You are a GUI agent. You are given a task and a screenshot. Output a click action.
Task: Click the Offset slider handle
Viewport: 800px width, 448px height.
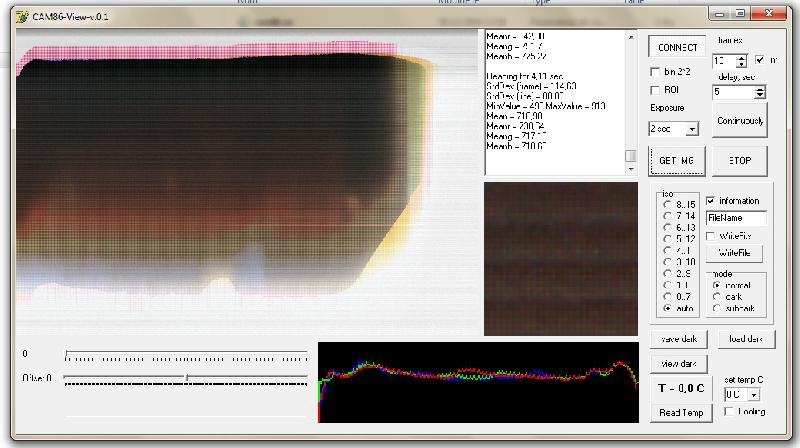coord(187,378)
